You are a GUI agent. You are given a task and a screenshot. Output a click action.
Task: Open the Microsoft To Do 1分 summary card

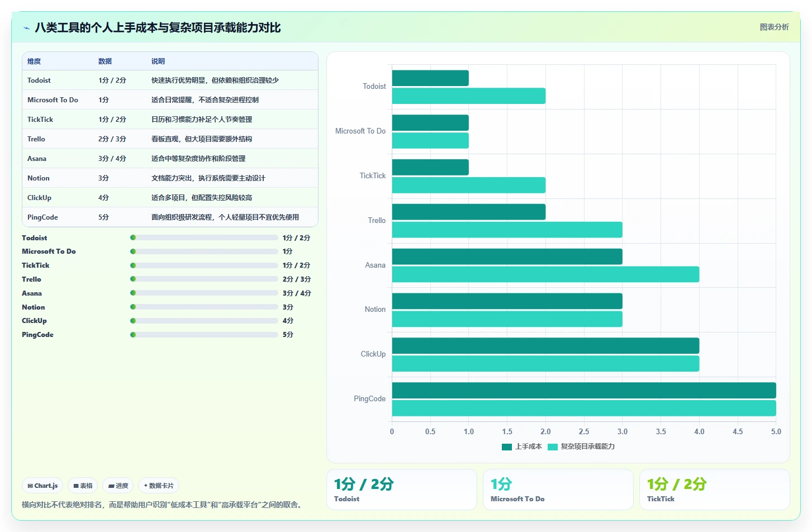click(558, 490)
